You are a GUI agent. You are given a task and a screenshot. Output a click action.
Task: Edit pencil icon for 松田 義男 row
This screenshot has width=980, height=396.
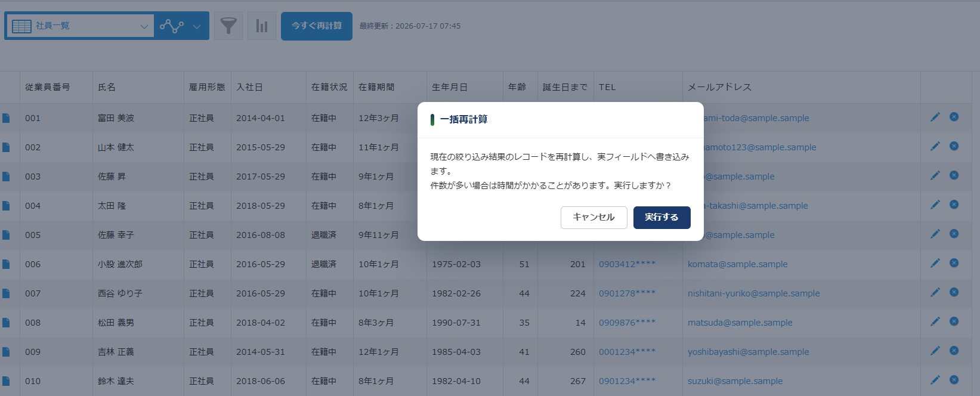(x=935, y=321)
